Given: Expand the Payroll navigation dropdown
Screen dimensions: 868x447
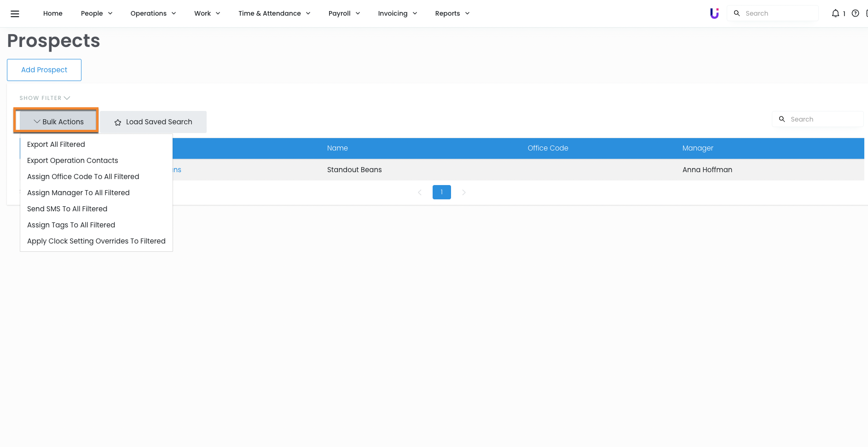Looking at the screenshot, I should click(344, 13).
